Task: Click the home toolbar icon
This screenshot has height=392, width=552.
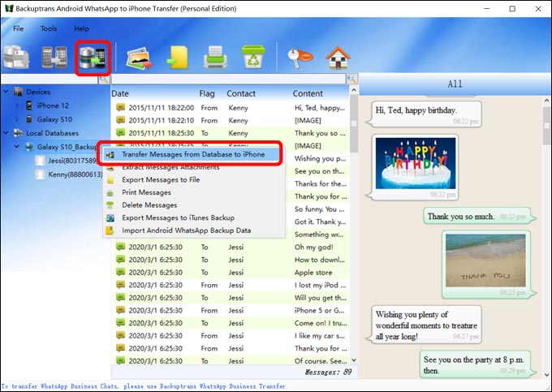Action: [x=338, y=58]
